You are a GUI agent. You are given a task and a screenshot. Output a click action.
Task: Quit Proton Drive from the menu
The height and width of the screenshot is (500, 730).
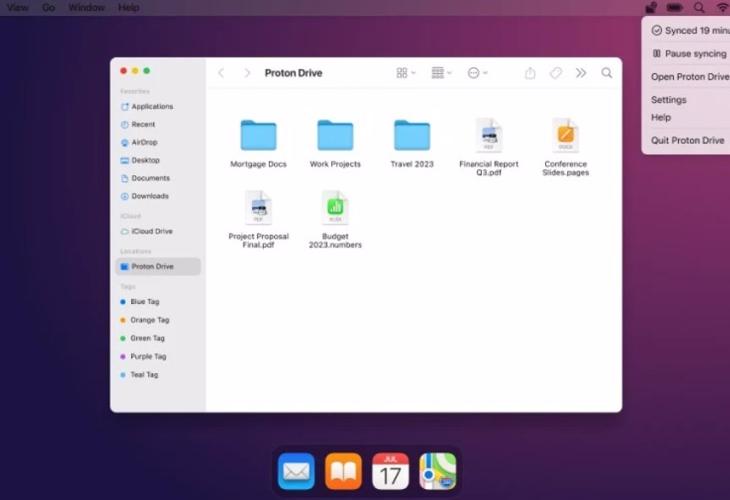(x=687, y=140)
